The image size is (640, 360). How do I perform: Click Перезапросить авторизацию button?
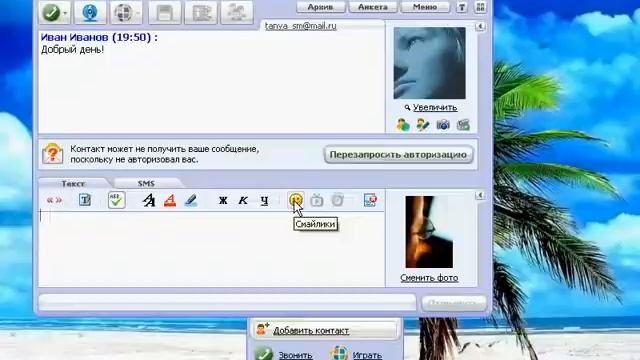point(398,155)
